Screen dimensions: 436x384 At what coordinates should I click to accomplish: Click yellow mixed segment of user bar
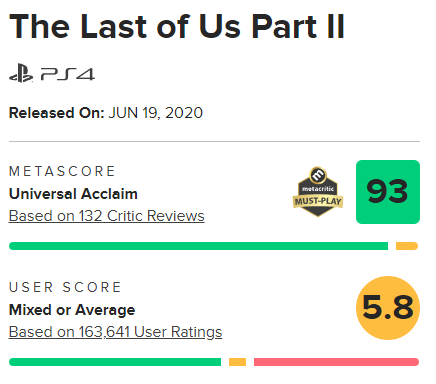coord(237,362)
